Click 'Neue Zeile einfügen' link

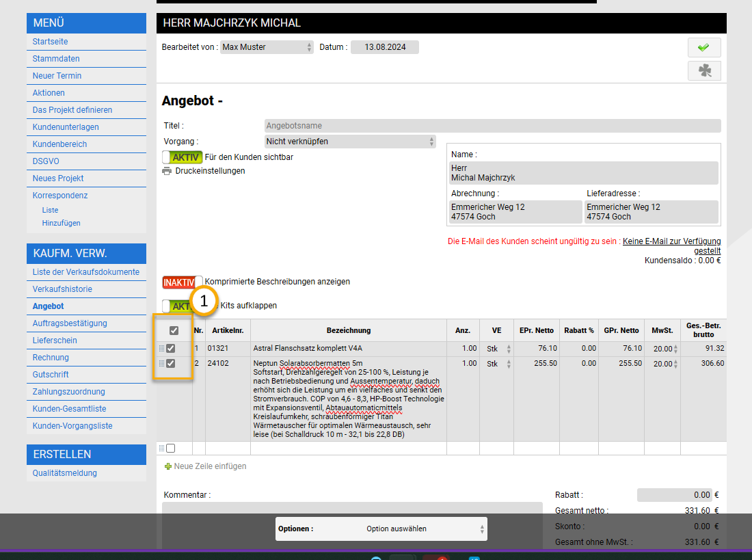[x=210, y=466]
